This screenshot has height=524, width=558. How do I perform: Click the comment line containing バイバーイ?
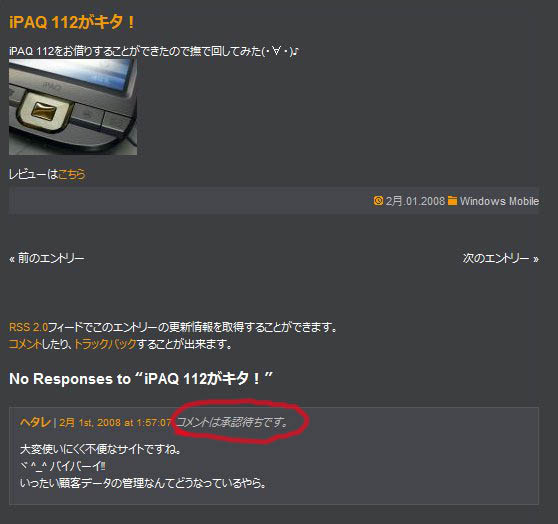point(63,466)
